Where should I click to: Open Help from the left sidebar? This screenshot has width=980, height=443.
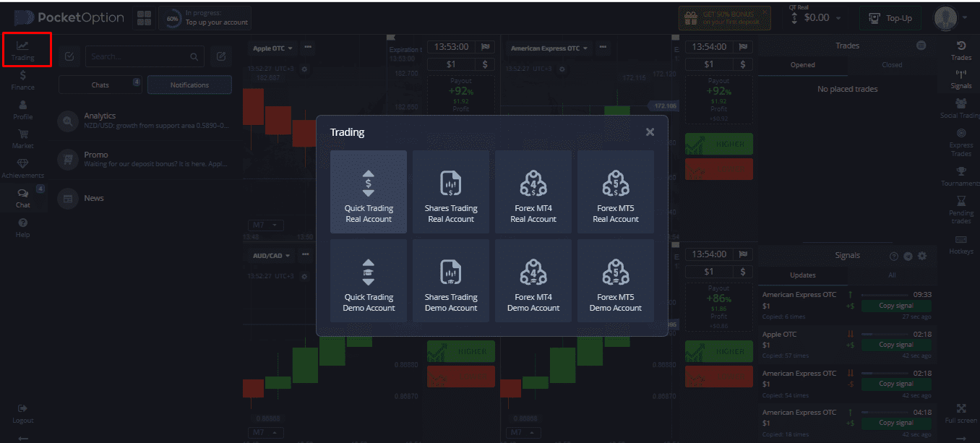coord(23,228)
